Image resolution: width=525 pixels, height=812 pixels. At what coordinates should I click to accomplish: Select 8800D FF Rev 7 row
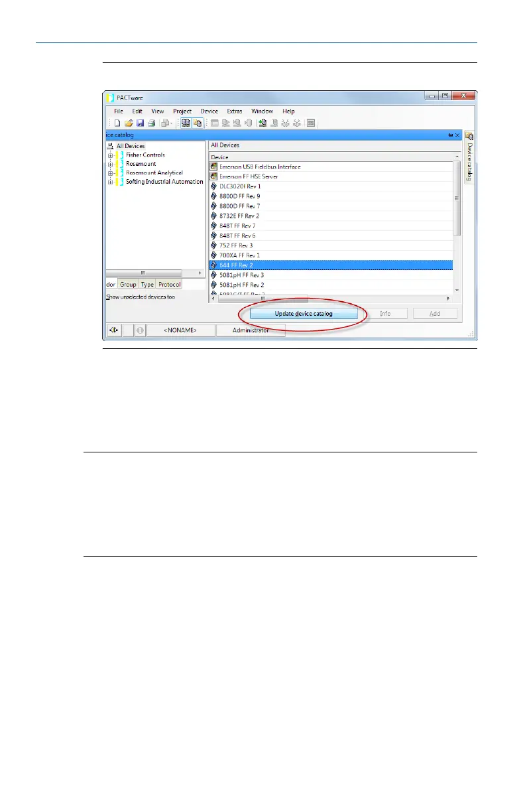[331, 206]
